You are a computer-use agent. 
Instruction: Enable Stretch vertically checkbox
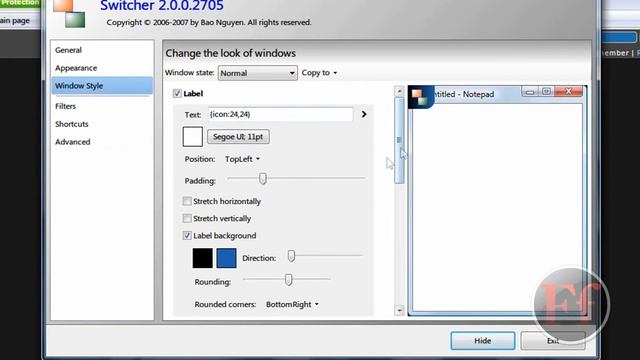[187, 218]
